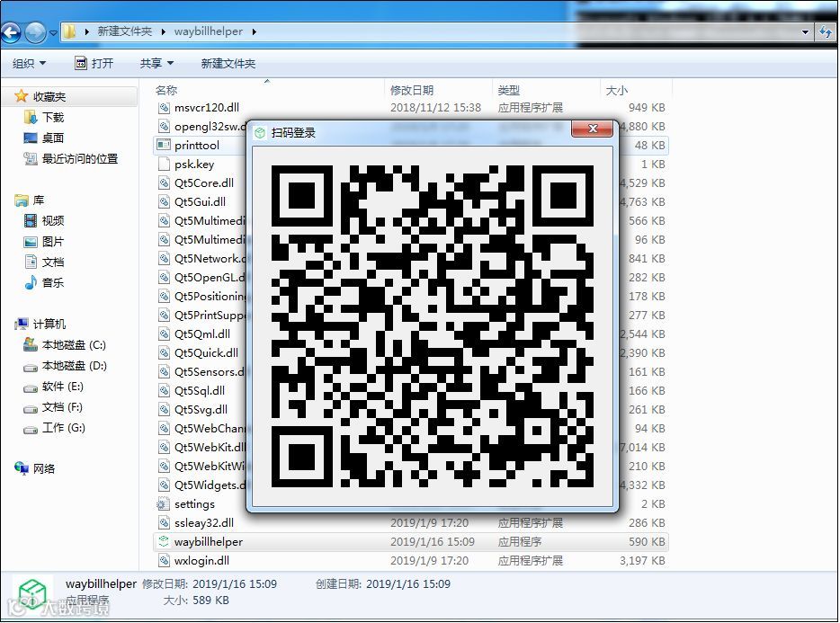The width and height of the screenshot is (840, 623).
Task: Expand the arrow after 新建文件夹 breadcrumb
Action: pos(163,32)
